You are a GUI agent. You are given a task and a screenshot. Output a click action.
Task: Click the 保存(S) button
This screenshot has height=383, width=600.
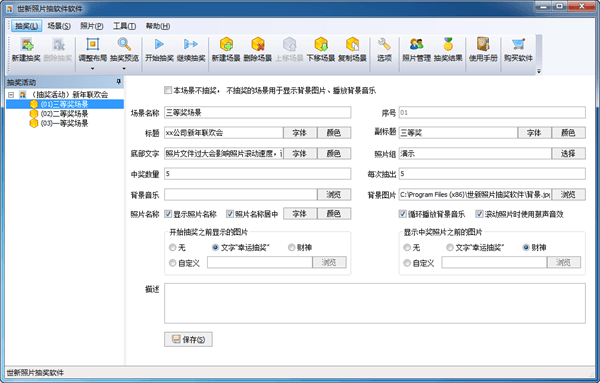point(188,339)
